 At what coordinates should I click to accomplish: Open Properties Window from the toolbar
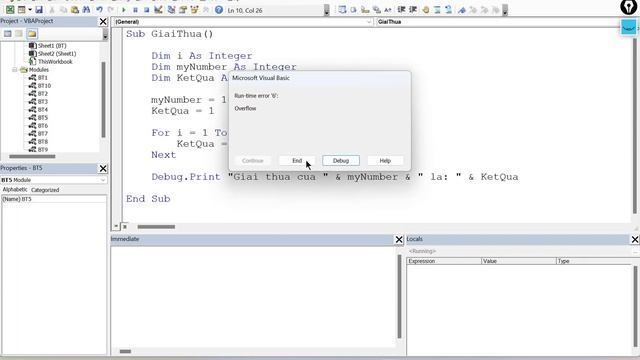[x=182, y=10]
